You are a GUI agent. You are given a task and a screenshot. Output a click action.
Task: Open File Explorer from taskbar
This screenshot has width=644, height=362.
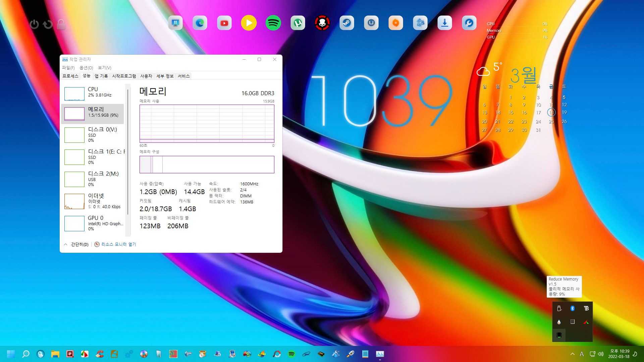click(55, 354)
